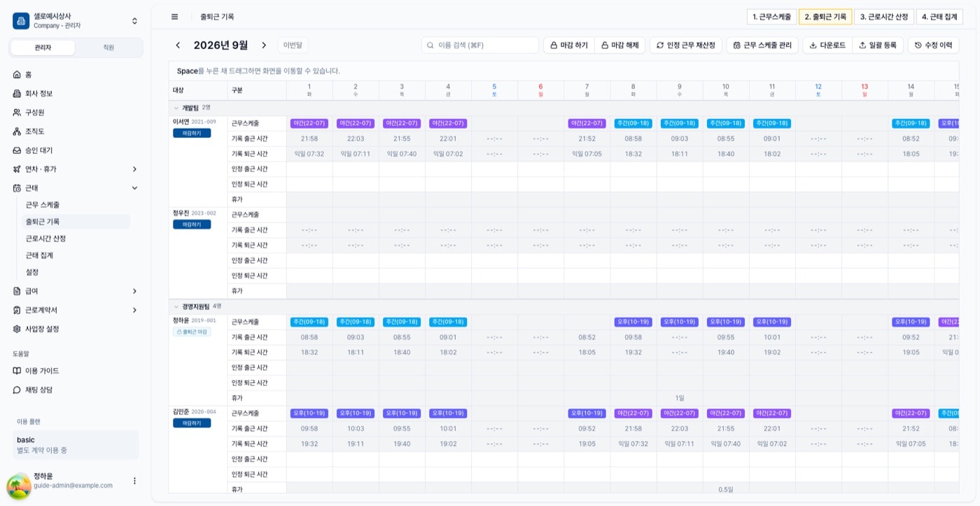The height and width of the screenshot is (506, 980).
Task: Expand the 급여 submenu chevron
Action: pyautogui.click(x=134, y=290)
